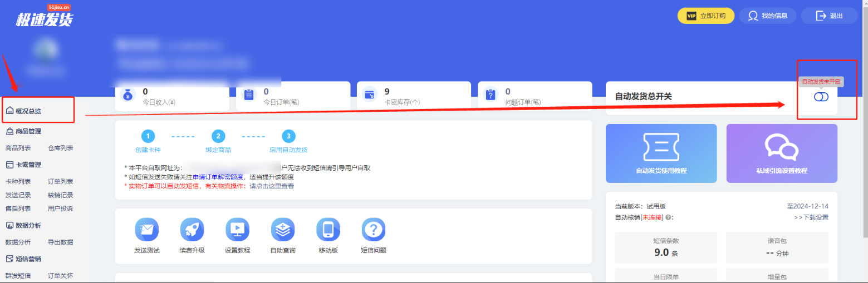Click the chart icon beside 数据分析

(x=9, y=225)
